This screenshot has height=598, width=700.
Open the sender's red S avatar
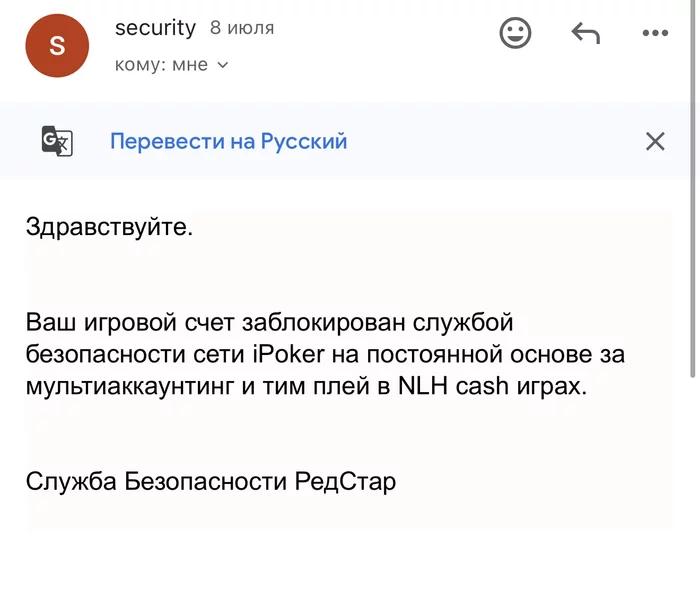(x=57, y=45)
